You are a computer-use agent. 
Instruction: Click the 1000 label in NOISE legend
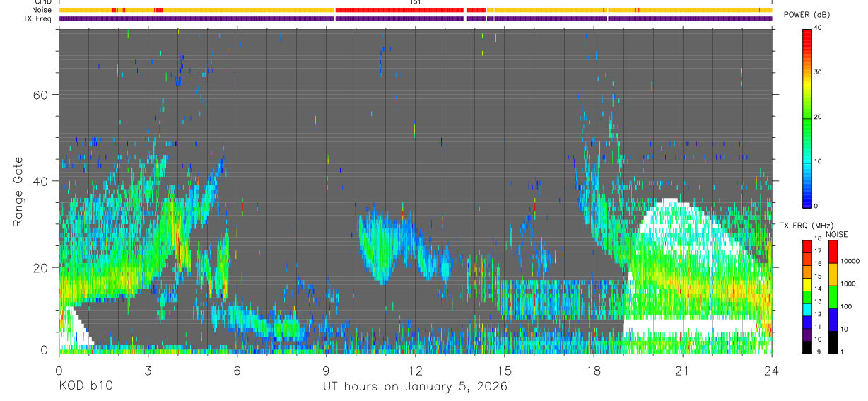(848, 284)
